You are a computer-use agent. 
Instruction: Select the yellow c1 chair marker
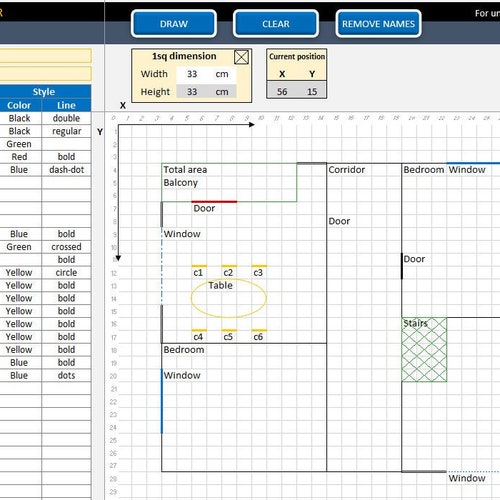coord(199,266)
